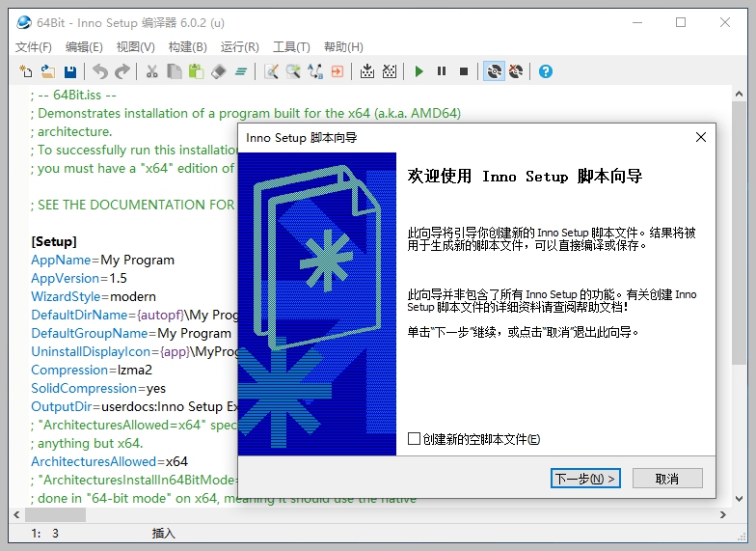Redo the last edit
The image size is (756, 551).
coord(122,71)
